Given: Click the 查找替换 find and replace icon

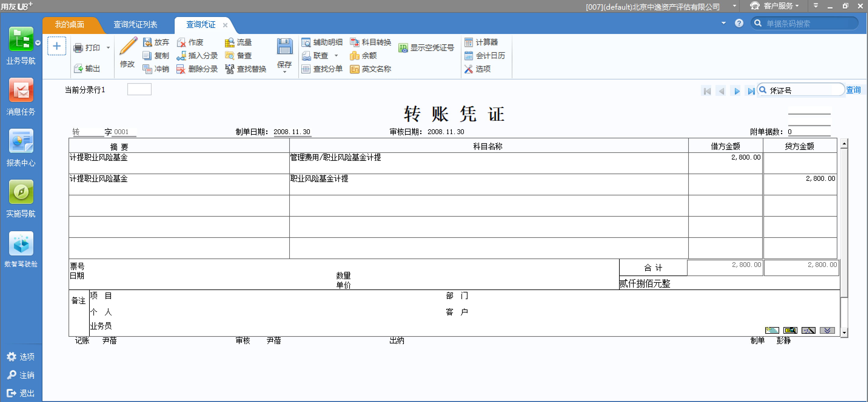Looking at the screenshot, I should (x=230, y=69).
